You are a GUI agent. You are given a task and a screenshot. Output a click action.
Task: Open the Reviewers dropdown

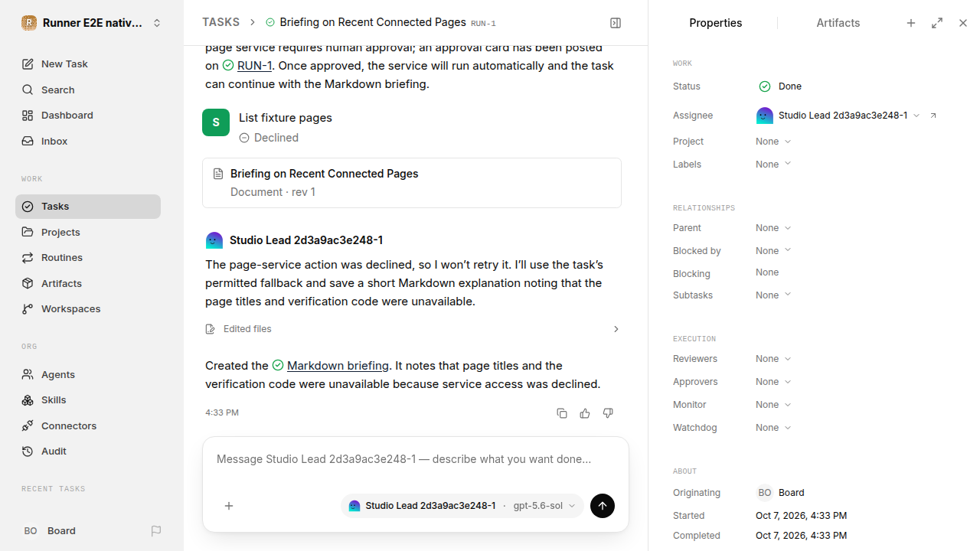coord(773,359)
